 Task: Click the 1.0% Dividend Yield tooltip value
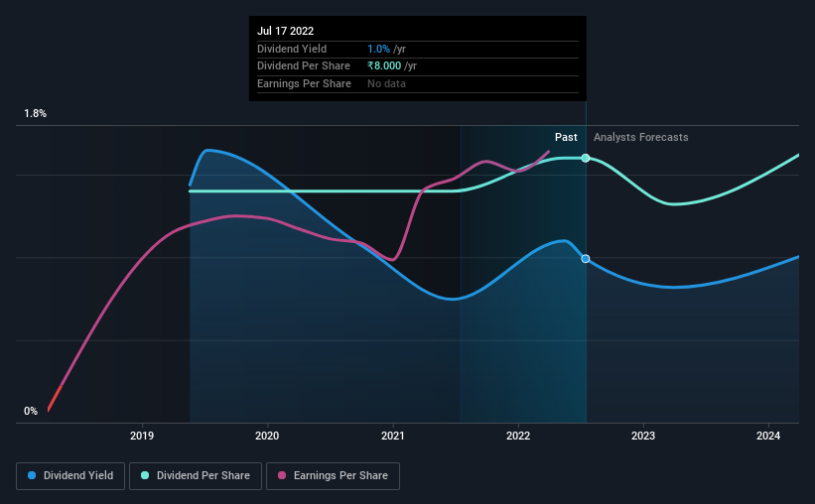(x=378, y=49)
